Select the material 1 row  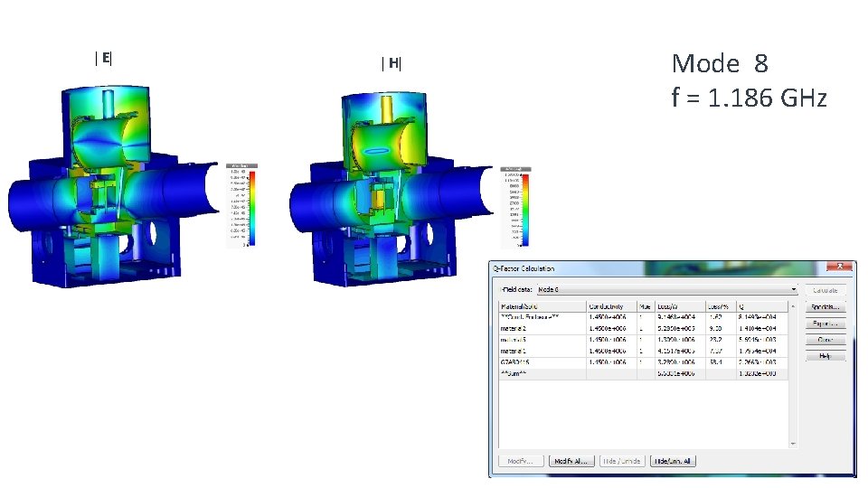coord(643,351)
